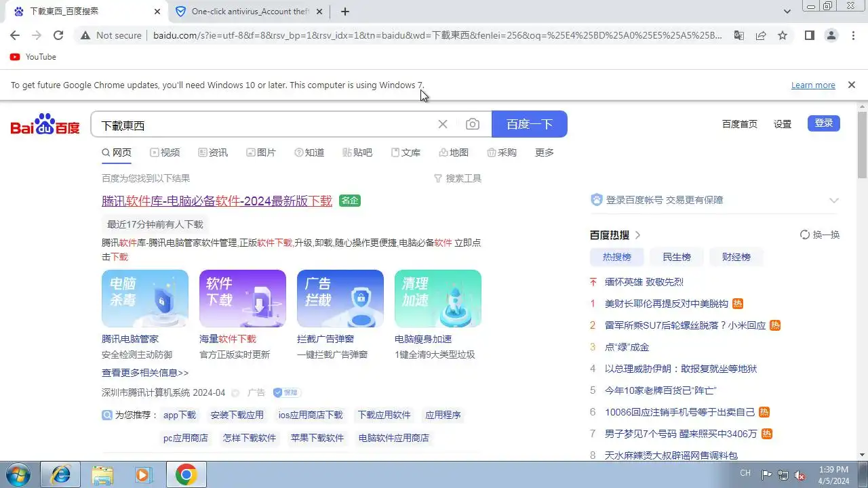
Task: Open 百度首页 link
Action: pyautogui.click(x=740, y=124)
